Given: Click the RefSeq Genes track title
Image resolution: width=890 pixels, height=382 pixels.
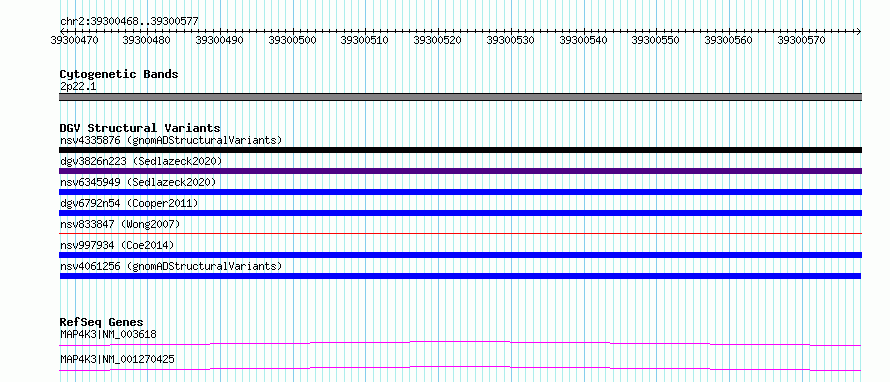Looking at the screenshot, I should pyautogui.click(x=102, y=322).
